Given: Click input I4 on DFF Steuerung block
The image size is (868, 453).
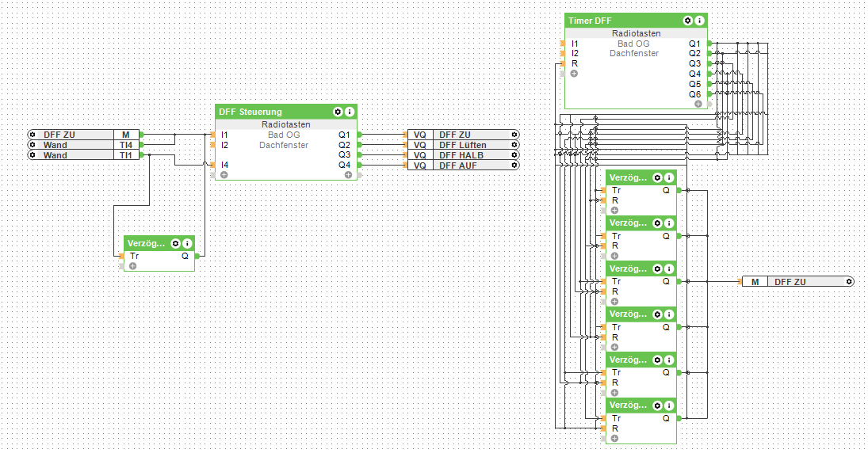Looking at the screenshot, I should [x=224, y=165].
